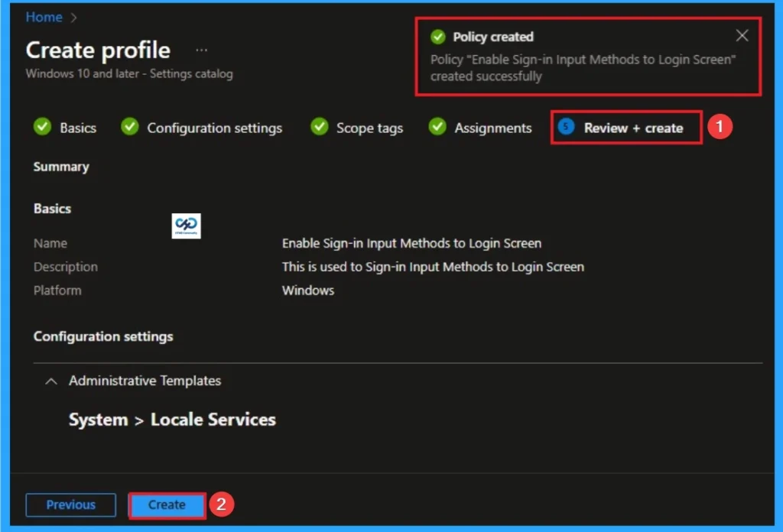Click the Create button
The width and height of the screenshot is (783, 532).
[167, 504]
